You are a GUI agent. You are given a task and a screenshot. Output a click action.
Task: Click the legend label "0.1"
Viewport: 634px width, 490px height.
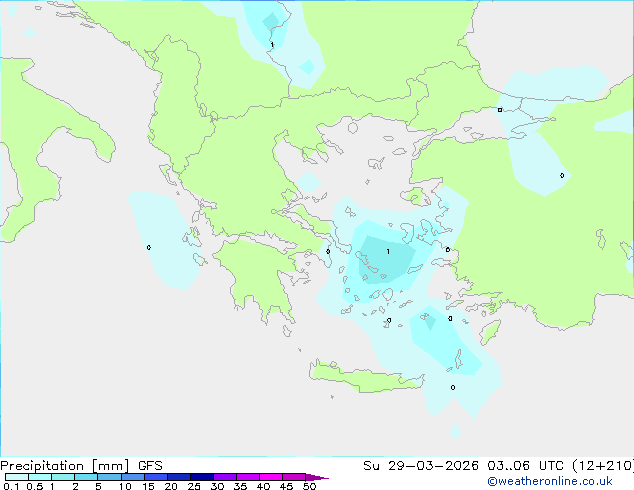pos(11,486)
